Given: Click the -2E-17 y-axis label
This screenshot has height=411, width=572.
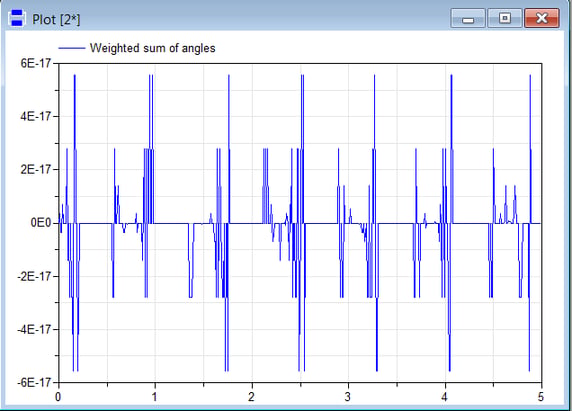Looking at the screenshot, I should [34, 276].
